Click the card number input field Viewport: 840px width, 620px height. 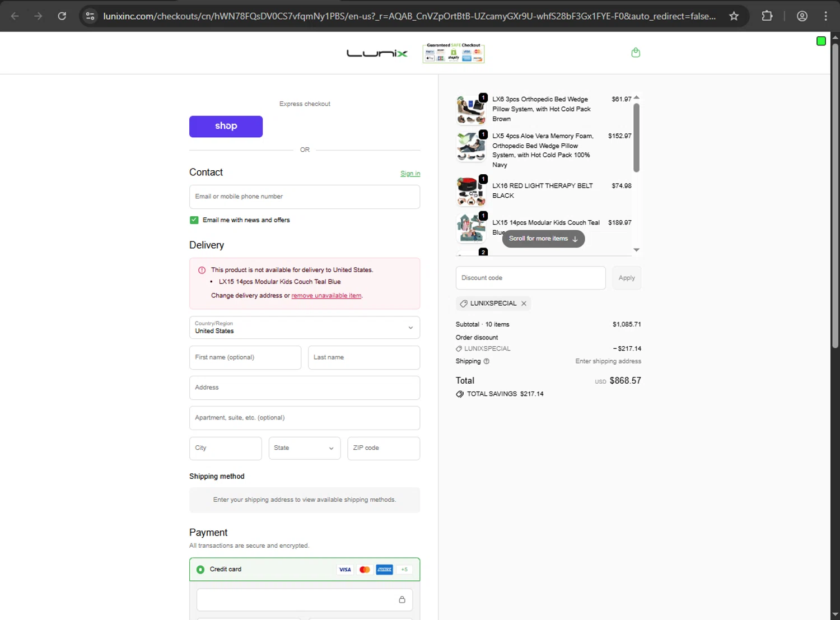(x=305, y=600)
